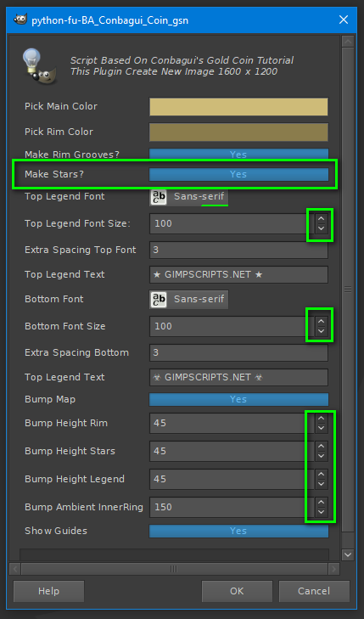The image size is (364, 619).
Task: Click the GIMP Wilber title bar icon
Action: point(20,20)
